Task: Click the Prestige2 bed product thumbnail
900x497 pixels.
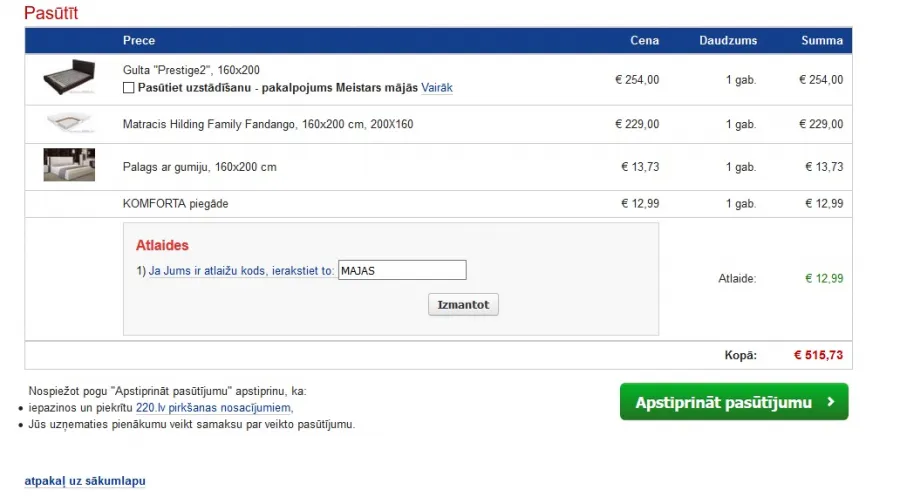Action: click(x=69, y=77)
